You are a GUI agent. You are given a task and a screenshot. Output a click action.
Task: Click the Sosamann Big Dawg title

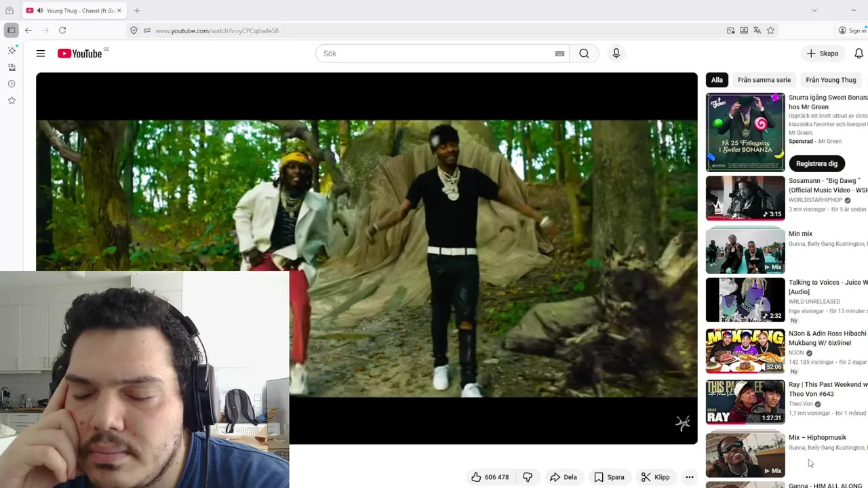click(x=828, y=186)
